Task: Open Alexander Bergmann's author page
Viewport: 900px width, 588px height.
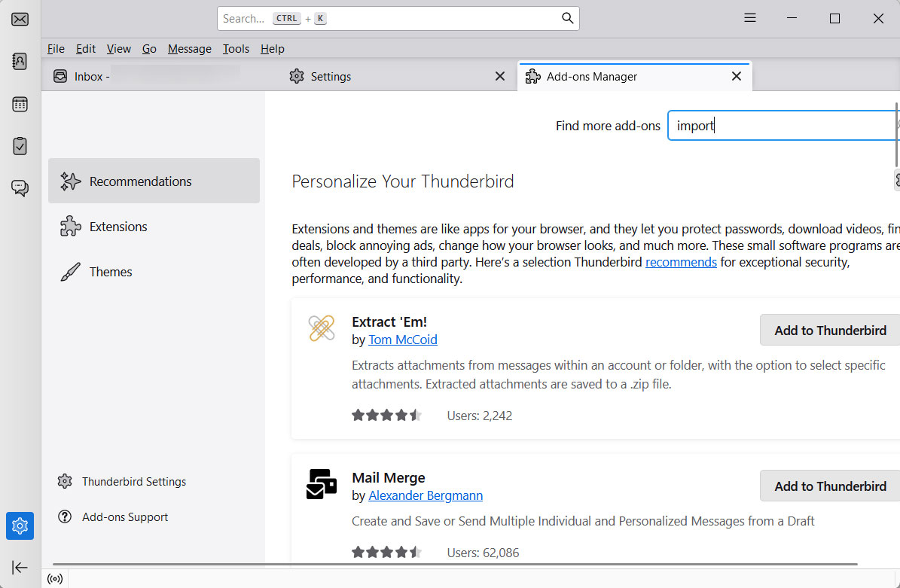Action: [x=425, y=495]
